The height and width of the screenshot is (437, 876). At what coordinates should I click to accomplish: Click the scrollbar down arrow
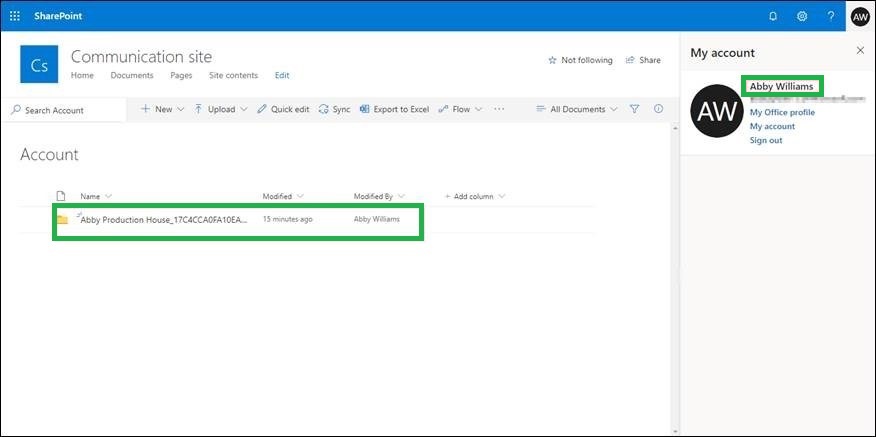[x=675, y=431]
